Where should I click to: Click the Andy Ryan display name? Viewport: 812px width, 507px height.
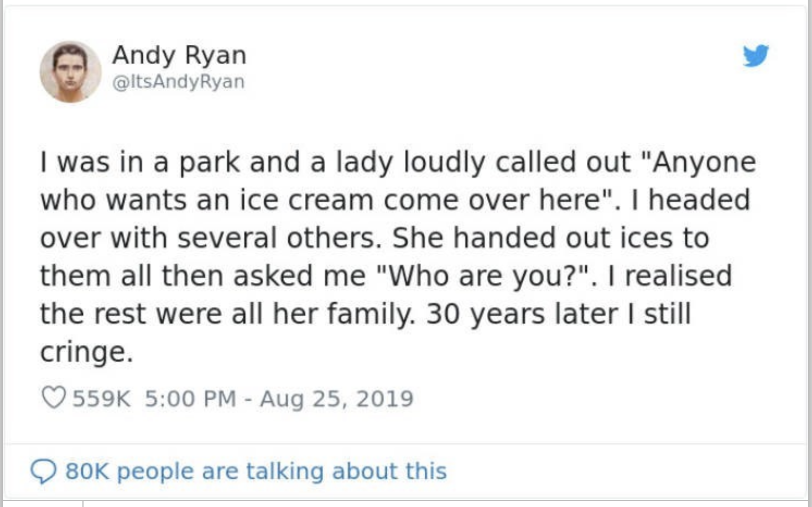coord(179,55)
